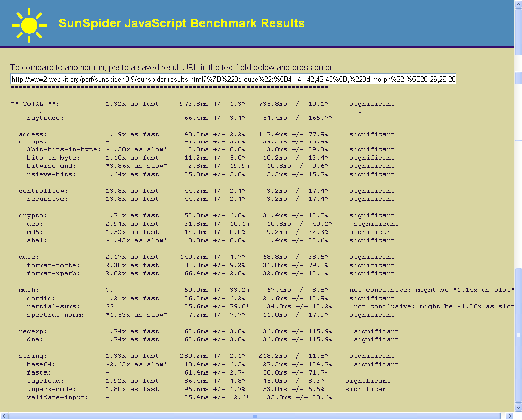Click the '** TOTAL **:' row label
The height and width of the screenshot is (420, 522).
(x=35, y=104)
